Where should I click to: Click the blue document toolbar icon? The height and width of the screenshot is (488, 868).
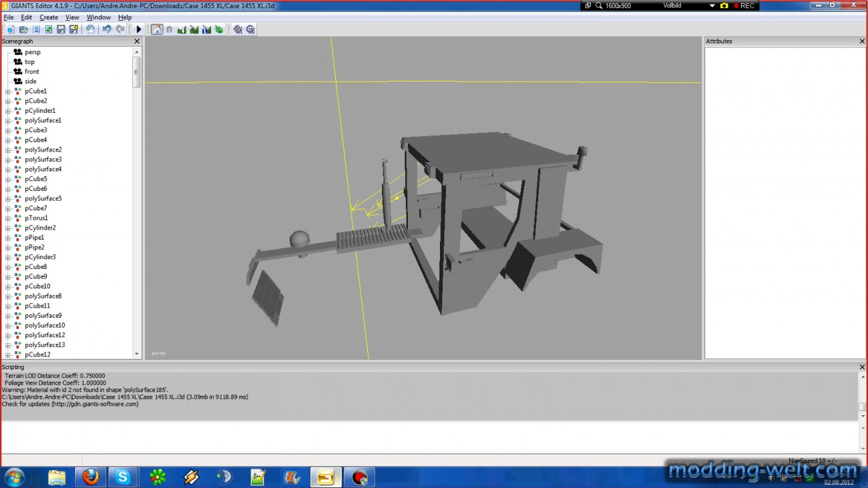click(36, 29)
